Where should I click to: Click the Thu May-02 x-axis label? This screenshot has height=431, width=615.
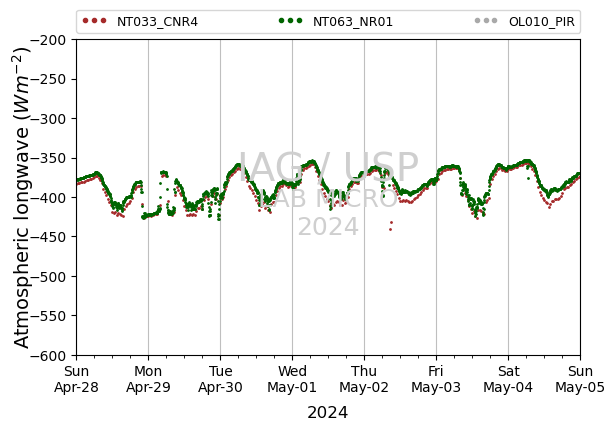[x=364, y=379]
